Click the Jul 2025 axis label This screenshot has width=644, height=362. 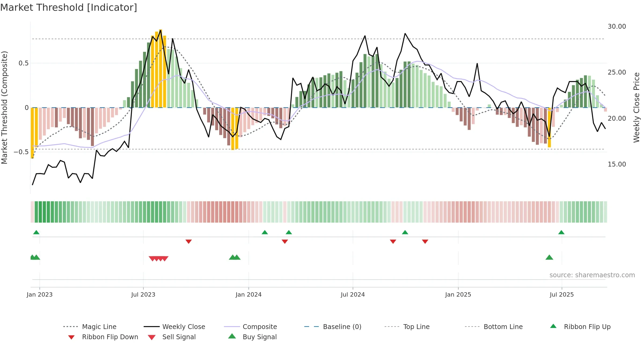[562, 295]
